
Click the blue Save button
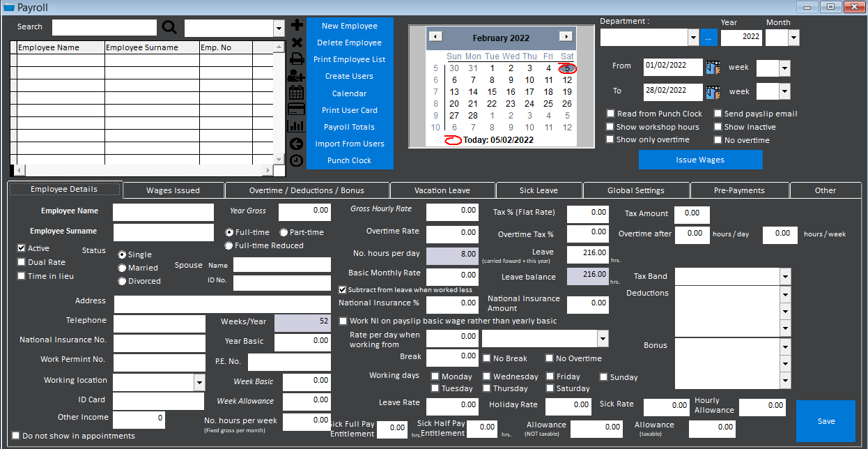826,420
